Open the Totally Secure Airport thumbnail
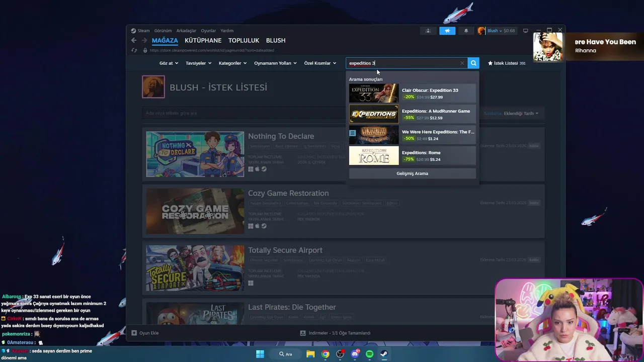 pyautogui.click(x=195, y=268)
